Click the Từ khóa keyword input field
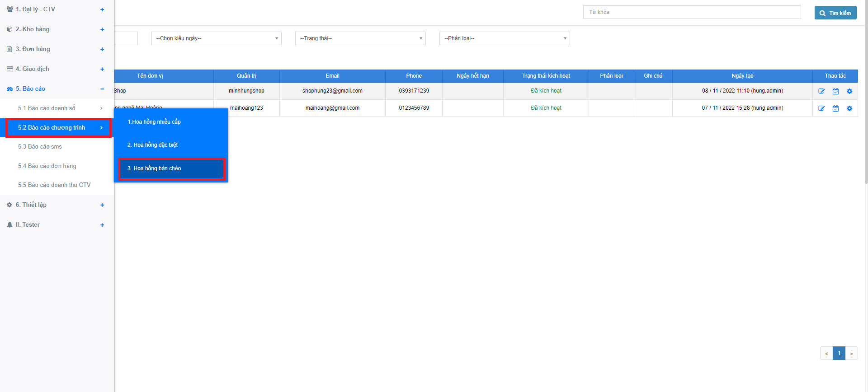 tap(692, 12)
